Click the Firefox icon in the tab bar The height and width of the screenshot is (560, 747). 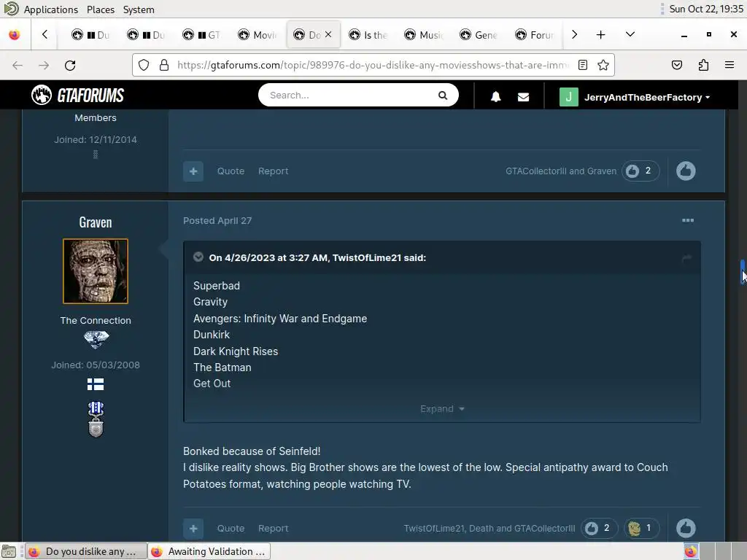(15, 35)
